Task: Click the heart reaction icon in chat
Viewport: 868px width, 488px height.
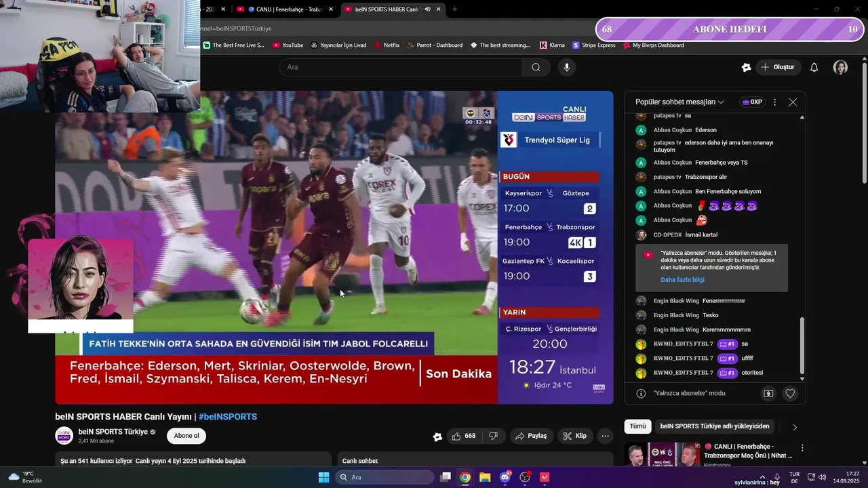Action: 790,393
